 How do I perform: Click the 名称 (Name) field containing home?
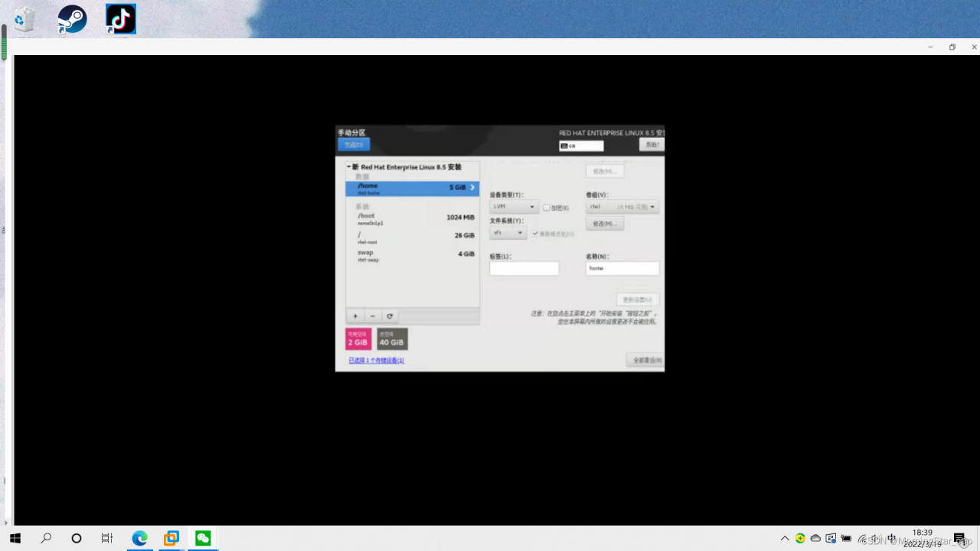point(622,269)
